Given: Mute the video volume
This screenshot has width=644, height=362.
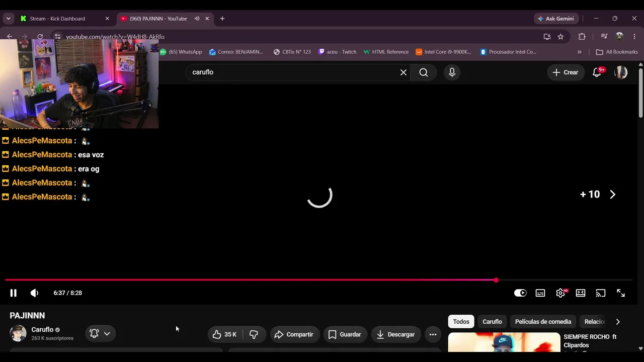Looking at the screenshot, I should (x=34, y=293).
